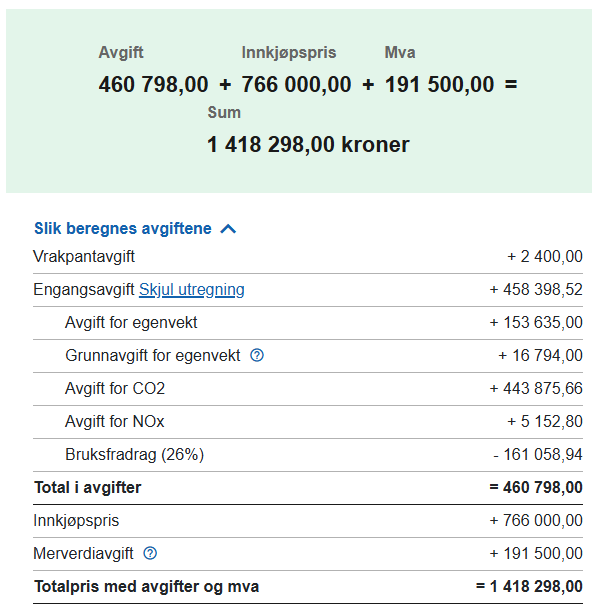Click the Innkjøpspris row label in table
592x610 pixels.
click(x=76, y=521)
